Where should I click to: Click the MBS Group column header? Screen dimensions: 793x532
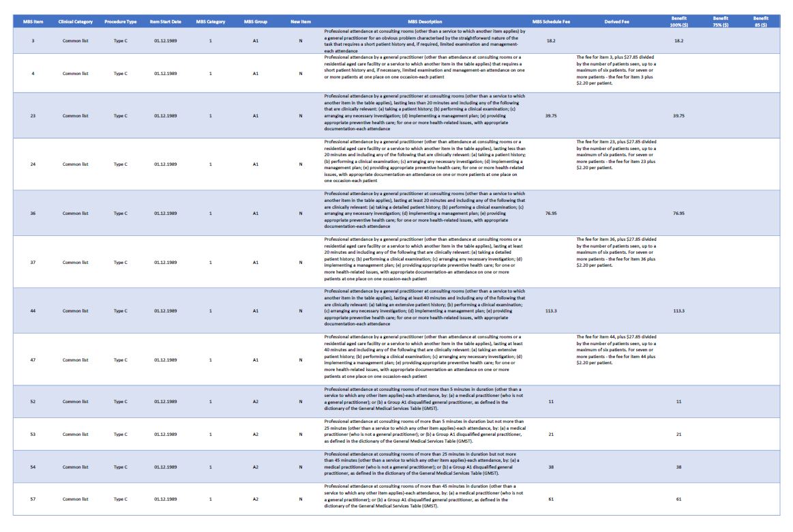(256, 22)
